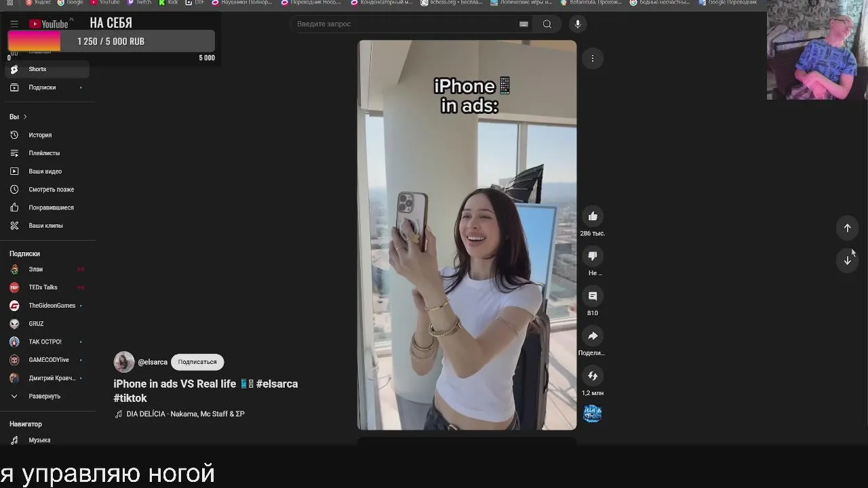Click the Shorts video player
This screenshot has width=868, height=488.
click(x=467, y=235)
